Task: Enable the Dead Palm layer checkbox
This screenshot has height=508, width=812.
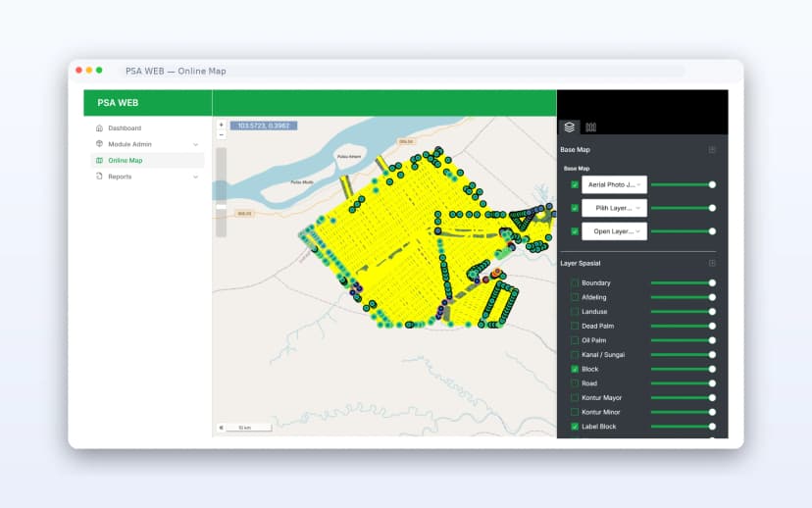Action: [x=575, y=326]
